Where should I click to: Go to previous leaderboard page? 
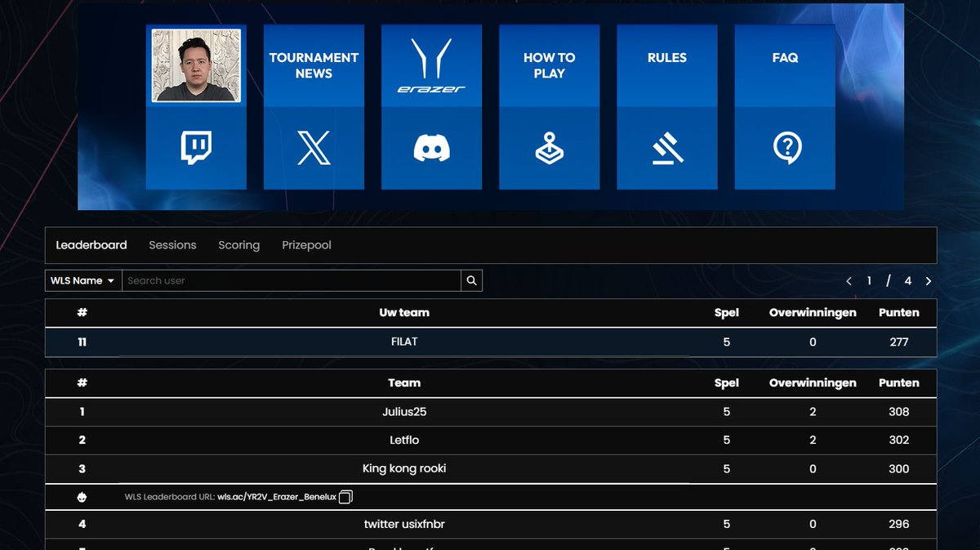coord(849,280)
